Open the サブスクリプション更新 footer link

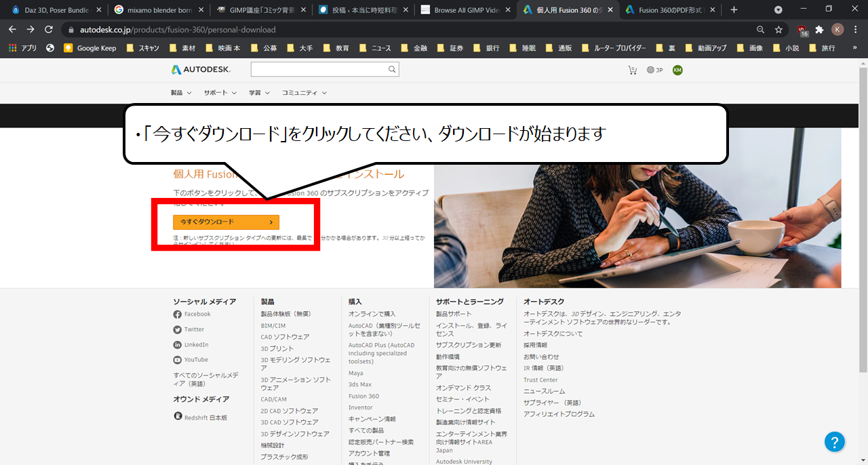point(469,346)
